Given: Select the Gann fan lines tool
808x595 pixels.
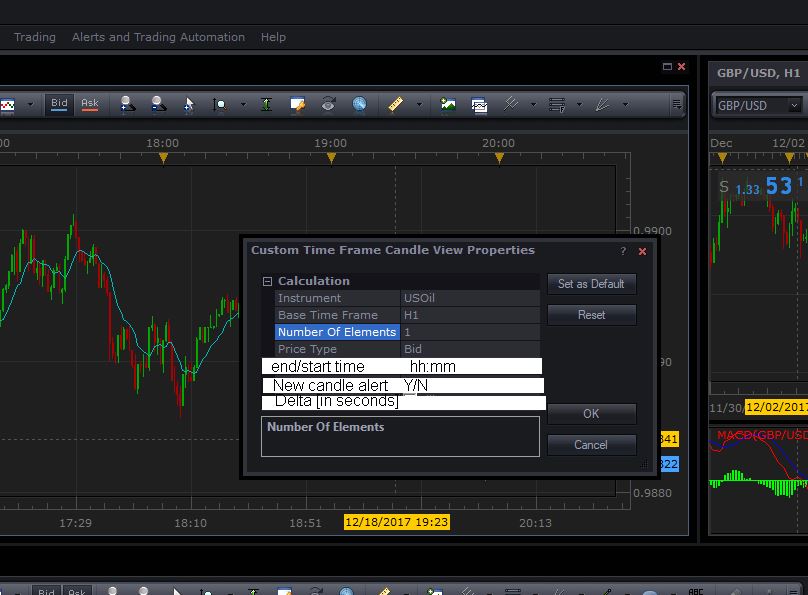Looking at the screenshot, I should (x=602, y=105).
